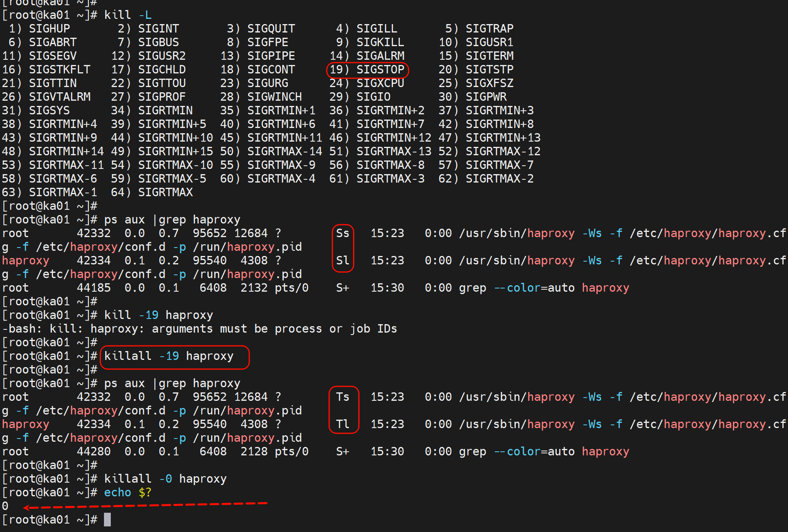Click the 'kill -19 haproxy' command
This screenshot has width=788, height=532.
[x=158, y=315]
